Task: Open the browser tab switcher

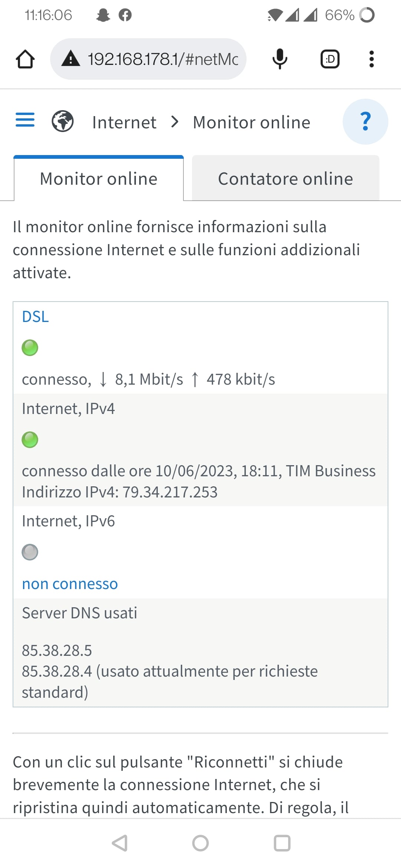Action: click(x=330, y=59)
